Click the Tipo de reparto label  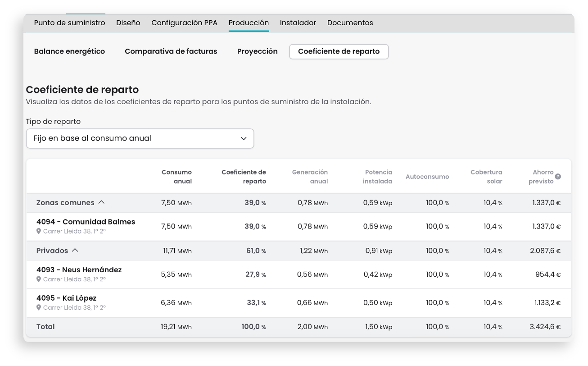pos(54,122)
